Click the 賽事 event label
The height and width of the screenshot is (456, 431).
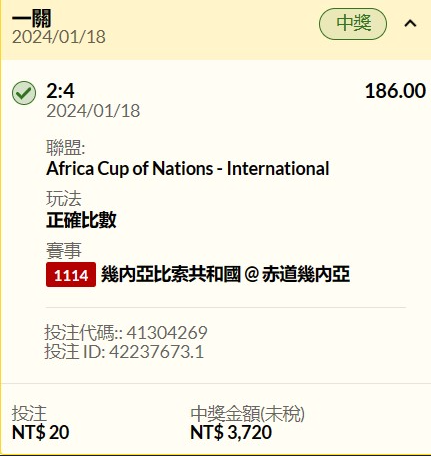click(x=64, y=251)
